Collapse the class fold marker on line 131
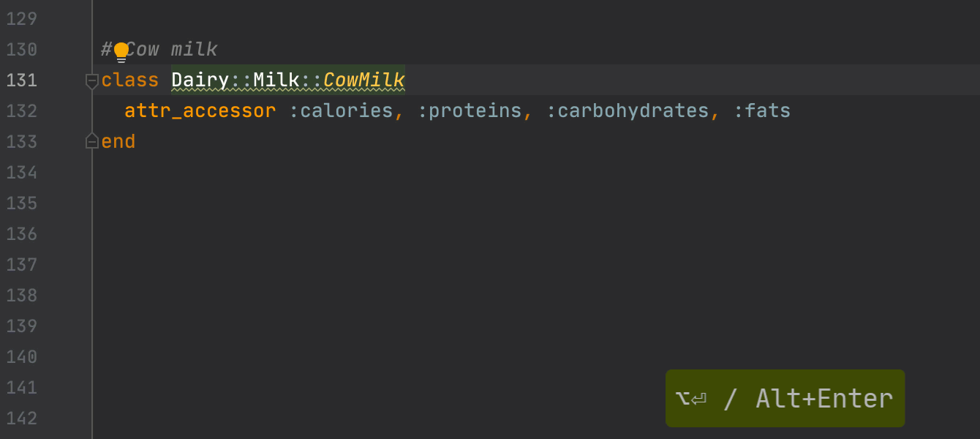980x439 pixels. point(92,80)
